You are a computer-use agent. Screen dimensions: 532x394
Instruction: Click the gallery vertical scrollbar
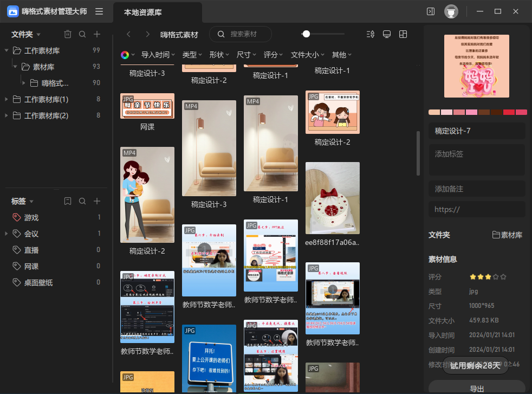[418, 153]
